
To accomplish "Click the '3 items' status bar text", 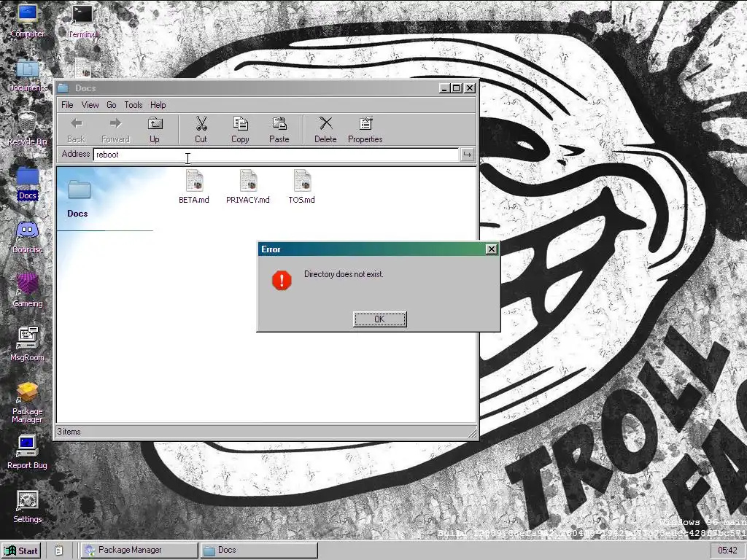I will (x=69, y=432).
